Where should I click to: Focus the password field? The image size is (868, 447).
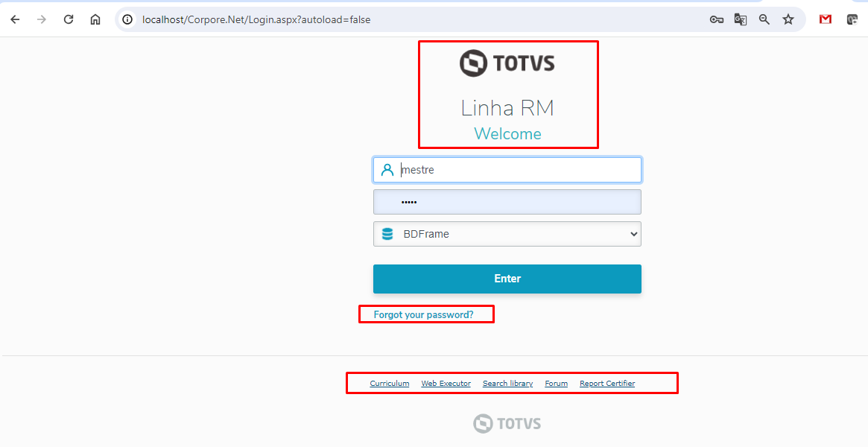507,202
